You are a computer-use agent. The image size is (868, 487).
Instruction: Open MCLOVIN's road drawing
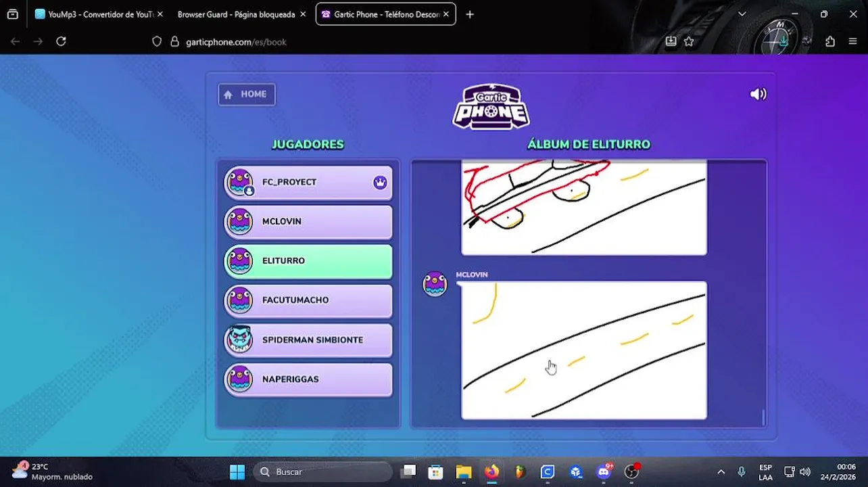click(584, 350)
